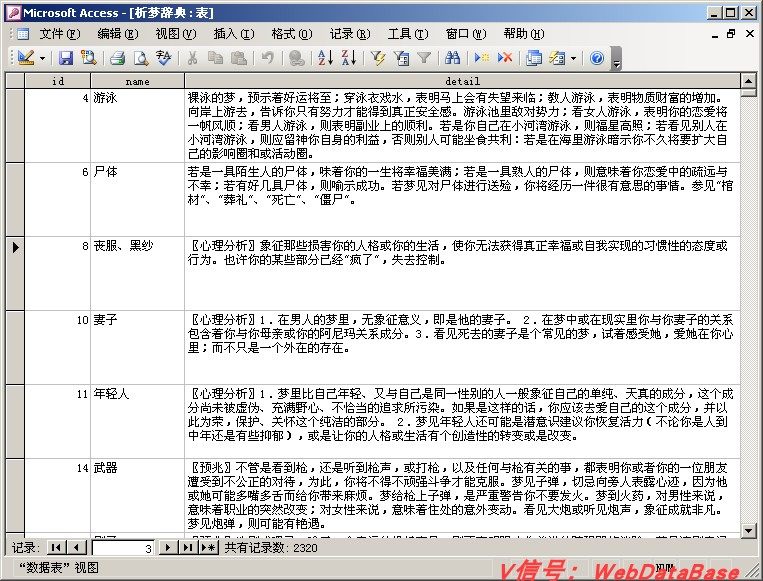763x581 pixels.
Task: Click the name cell '丧服、黑纱'
Action: 137,273
